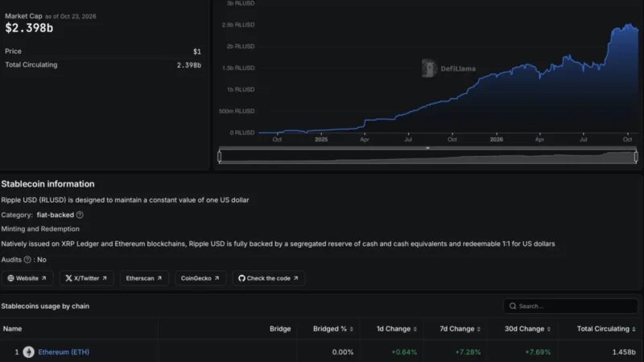Screen dimensions: 644x362
Task: Click the +7.28% 7d change cell
Action: click(x=468, y=352)
